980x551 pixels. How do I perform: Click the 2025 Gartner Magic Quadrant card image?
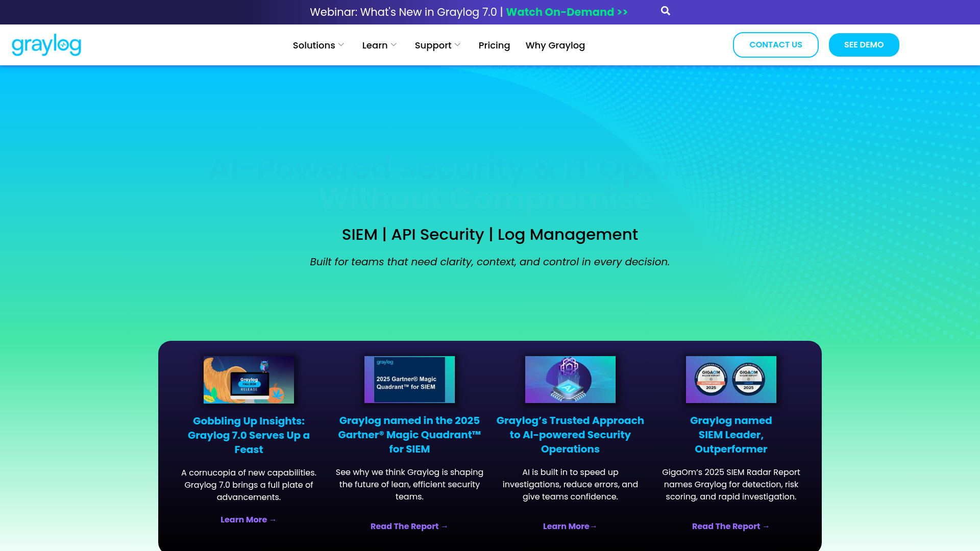point(409,380)
